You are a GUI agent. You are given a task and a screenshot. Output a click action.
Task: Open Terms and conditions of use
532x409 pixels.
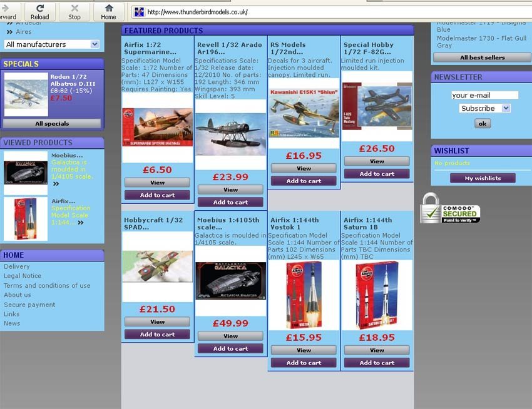(x=47, y=286)
